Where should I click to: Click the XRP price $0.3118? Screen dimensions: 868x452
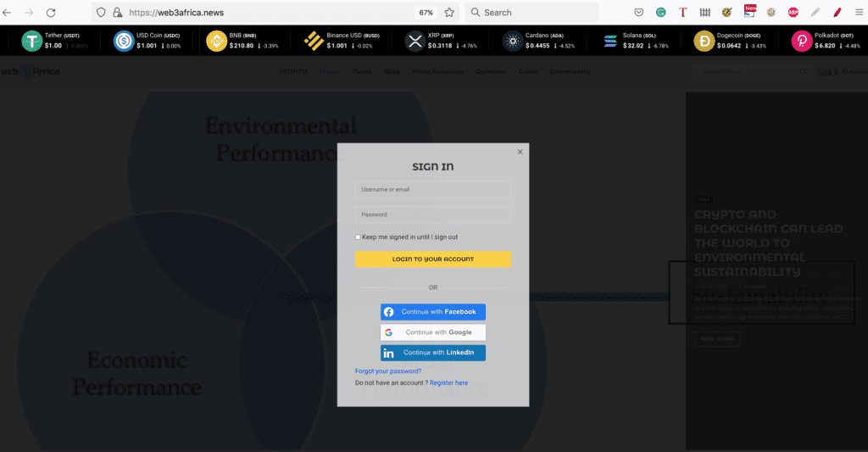440,46
